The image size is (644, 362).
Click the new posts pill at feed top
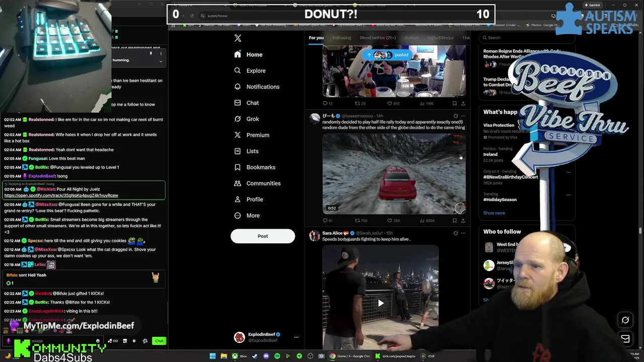tap(388, 55)
